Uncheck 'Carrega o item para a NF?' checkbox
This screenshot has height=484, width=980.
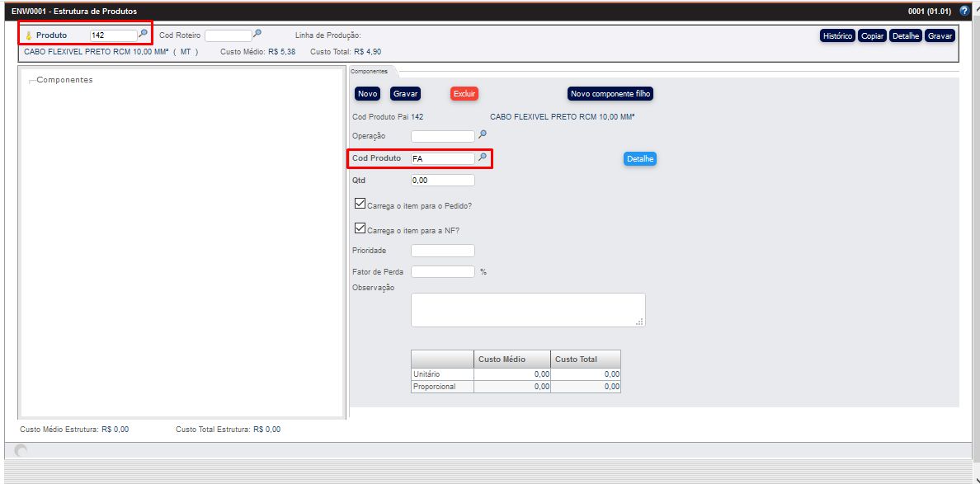coord(359,228)
